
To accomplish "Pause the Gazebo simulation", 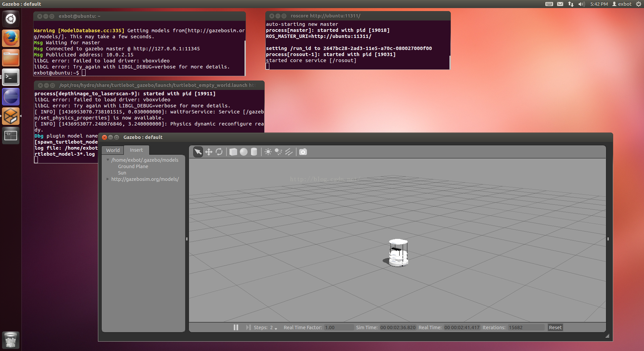I will pyautogui.click(x=236, y=327).
